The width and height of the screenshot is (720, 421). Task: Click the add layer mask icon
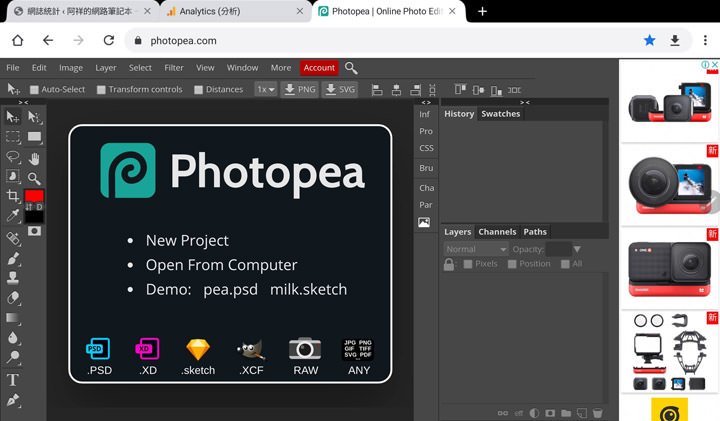pyautogui.click(x=550, y=413)
